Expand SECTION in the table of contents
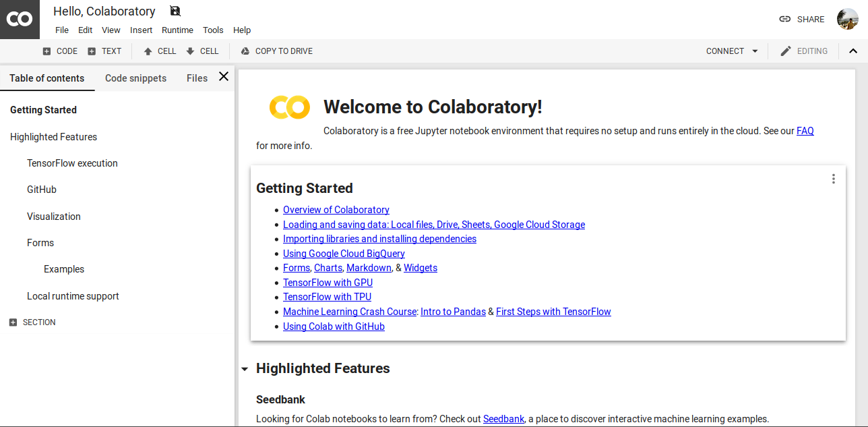Screen dimensions: 868x427 click(11, 322)
